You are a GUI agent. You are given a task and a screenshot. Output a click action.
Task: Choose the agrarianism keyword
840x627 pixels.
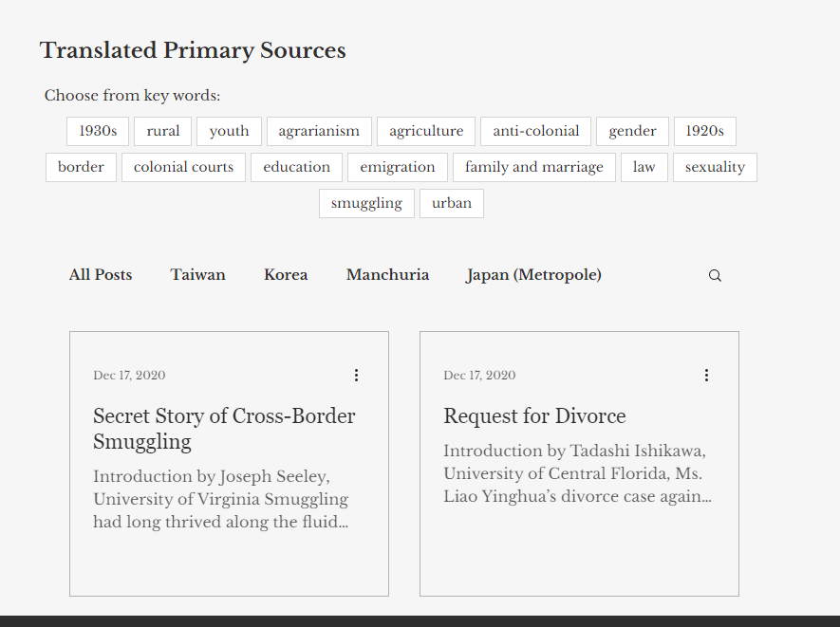(319, 131)
